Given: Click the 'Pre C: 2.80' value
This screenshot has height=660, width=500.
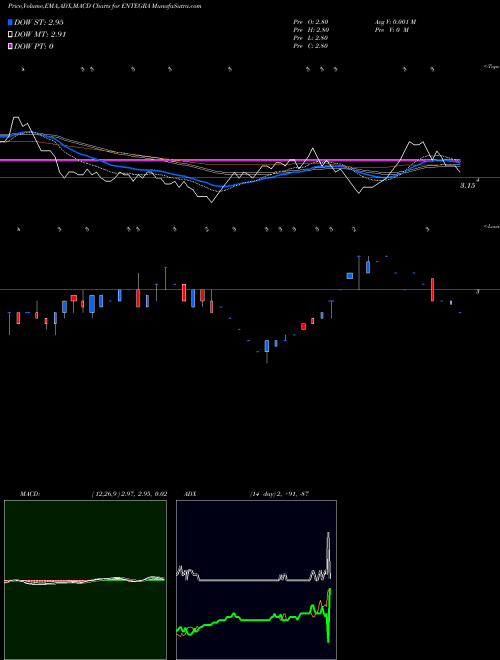Looking at the screenshot, I should 311,46.
